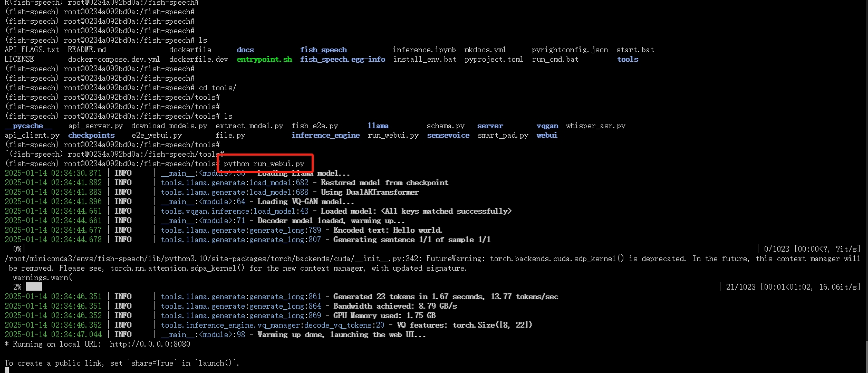The width and height of the screenshot is (868, 373).
Task: Select smart_pad.py in the listing
Action: tap(503, 135)
